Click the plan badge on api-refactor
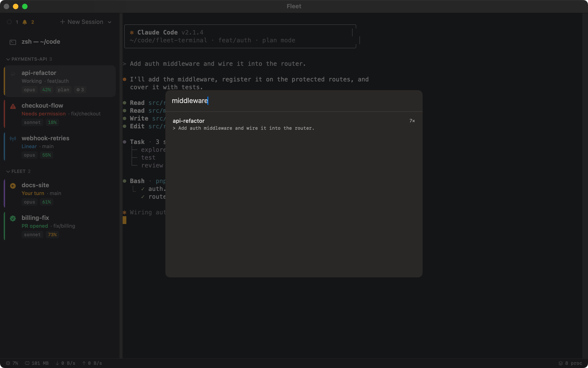This screenshot has height=368, width=588. pyautogui.click(x=63, y=90)
